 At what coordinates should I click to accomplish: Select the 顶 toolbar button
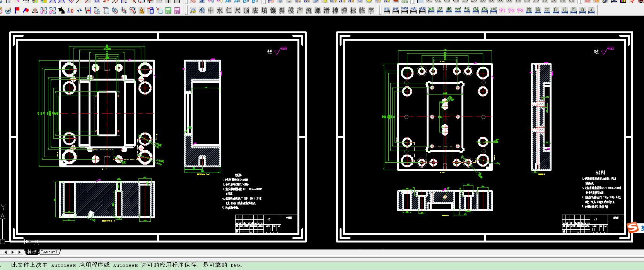pos(246,10)
